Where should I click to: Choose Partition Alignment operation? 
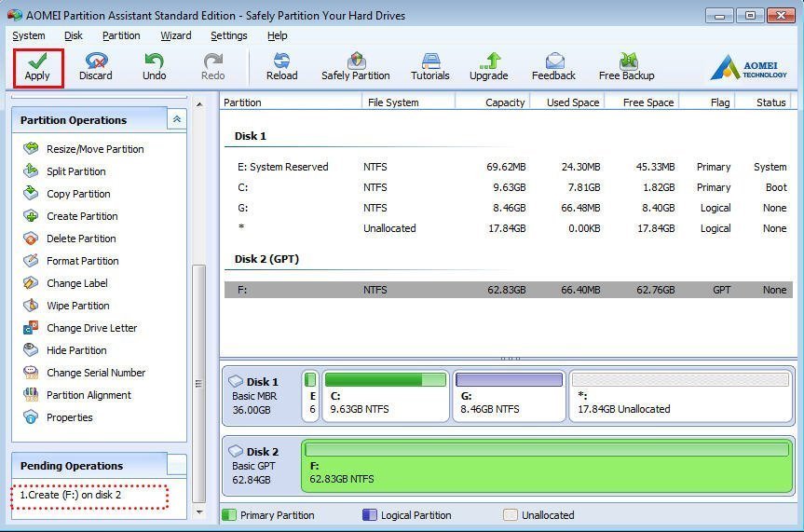77,395
